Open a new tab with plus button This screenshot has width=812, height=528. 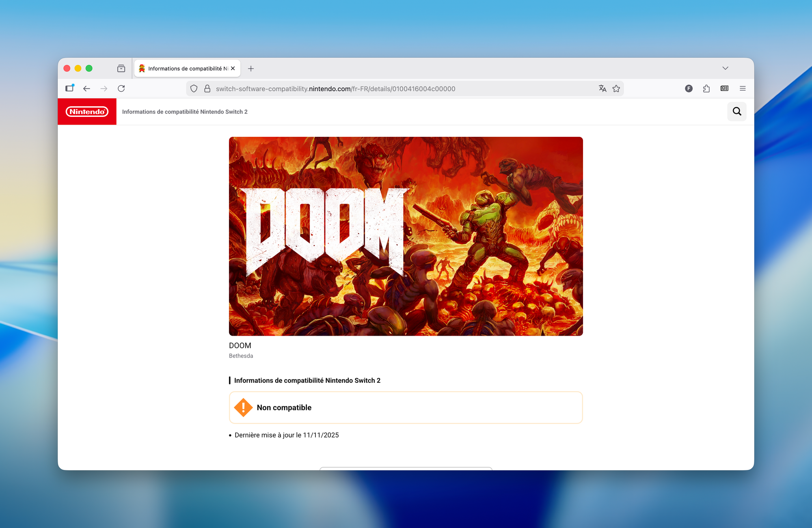(x=251, y=69)
